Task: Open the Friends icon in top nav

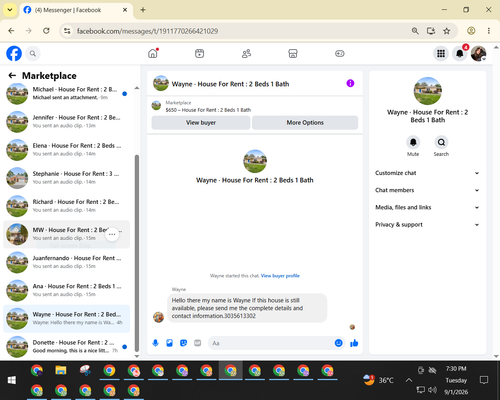Action: tap(246, 53)
